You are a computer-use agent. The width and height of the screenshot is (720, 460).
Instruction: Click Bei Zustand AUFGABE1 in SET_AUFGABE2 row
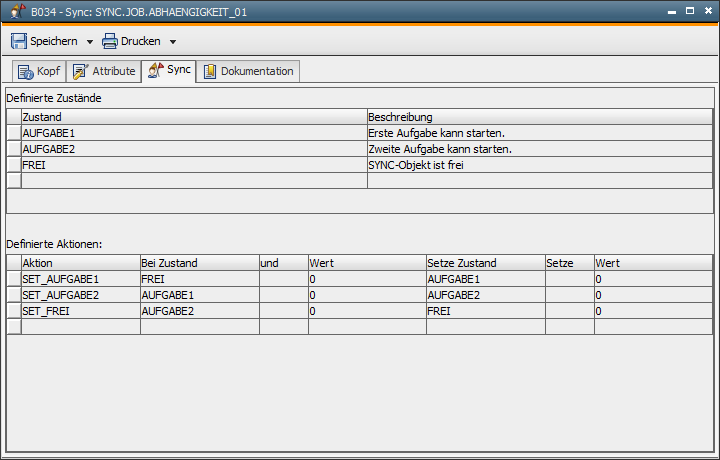(200, 295)
